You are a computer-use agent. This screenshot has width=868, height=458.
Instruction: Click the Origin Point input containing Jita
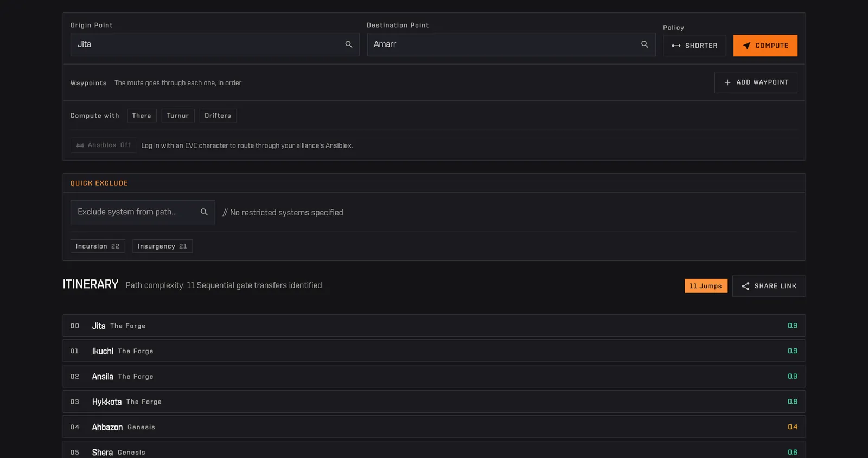coord(215,44)
